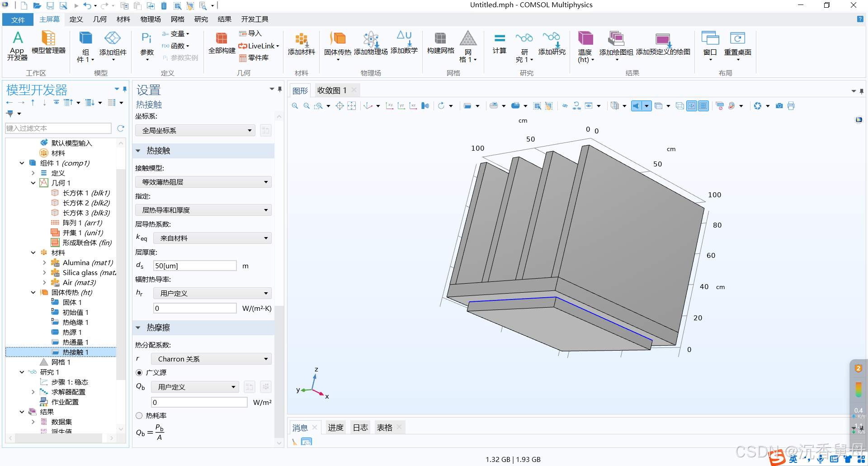Click LiveLink button
The width and height of the screenshot is (868, 466).
pos(259,46)
